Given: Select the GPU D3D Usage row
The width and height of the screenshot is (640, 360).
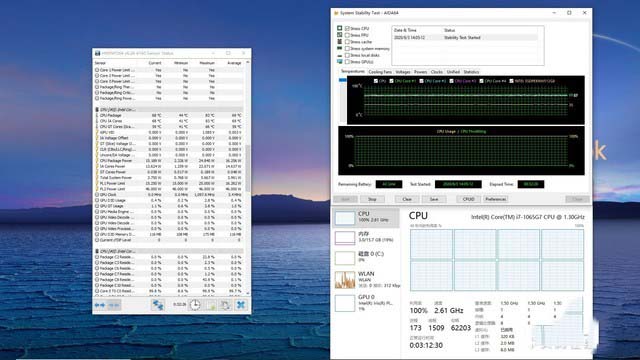Looking at the screenshot, I should pyautogui.click(x=169, y=200).
